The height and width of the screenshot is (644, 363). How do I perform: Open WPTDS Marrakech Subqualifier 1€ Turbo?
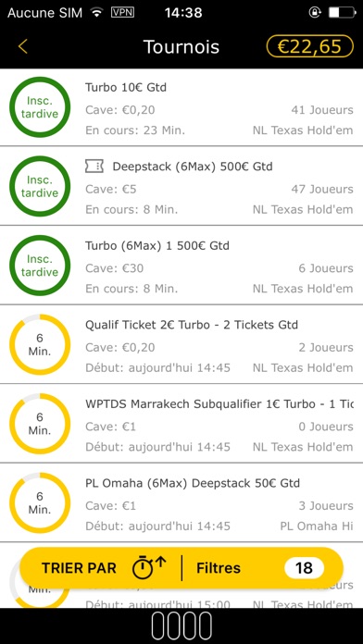coord(181,424)
